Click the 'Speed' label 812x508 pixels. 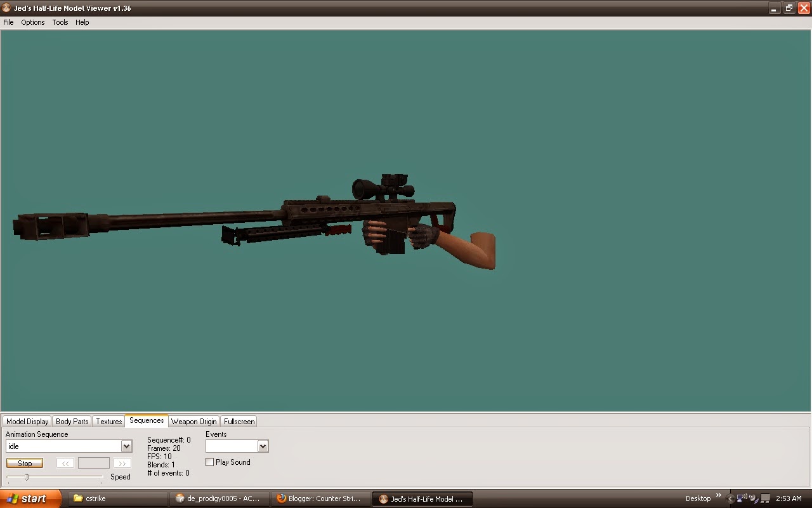[121, 477]
